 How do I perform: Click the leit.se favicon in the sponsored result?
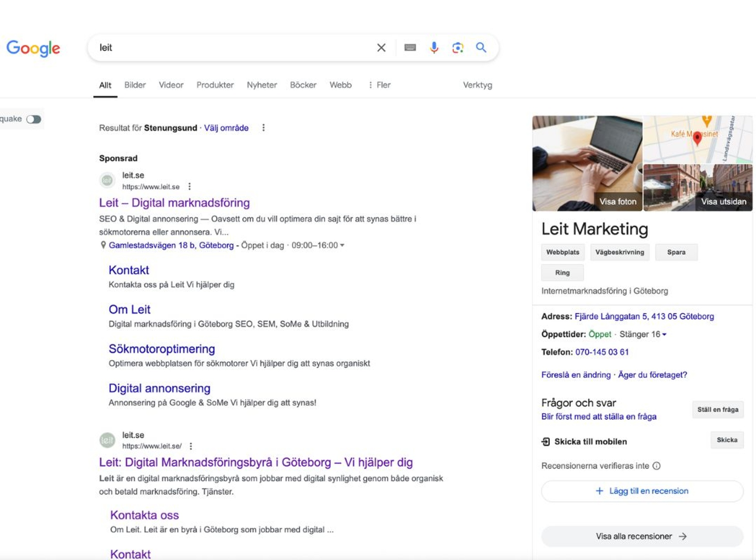pos(107,180)
